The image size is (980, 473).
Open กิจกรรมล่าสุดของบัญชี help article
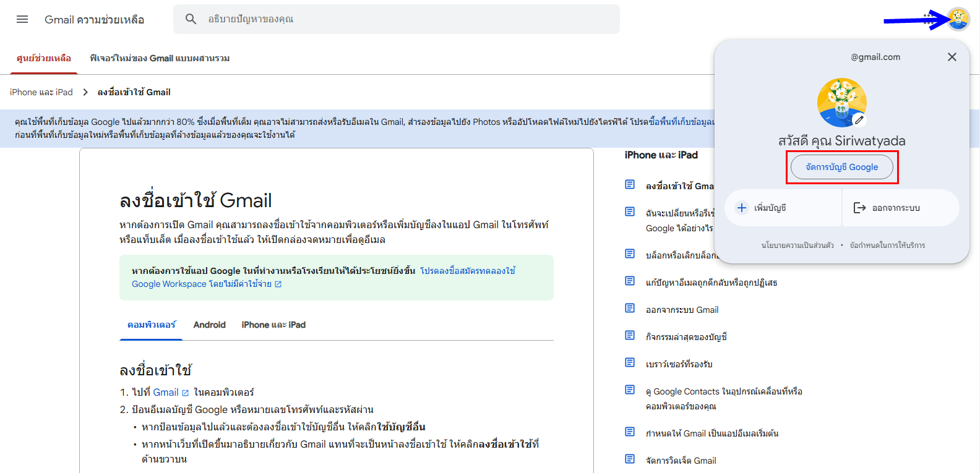(x=686, y=337)
